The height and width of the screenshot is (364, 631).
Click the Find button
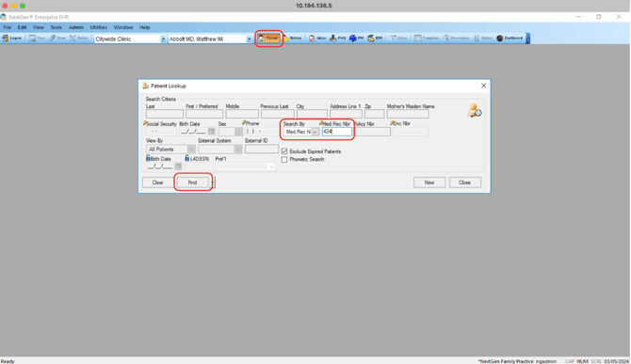[x=193, y=182]
